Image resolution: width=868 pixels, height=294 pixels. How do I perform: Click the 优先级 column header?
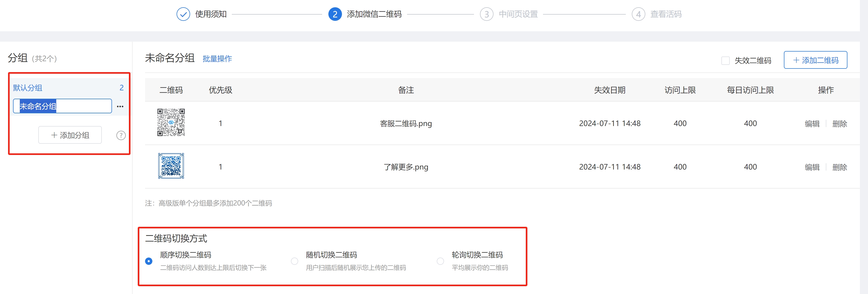click(220, 90)
